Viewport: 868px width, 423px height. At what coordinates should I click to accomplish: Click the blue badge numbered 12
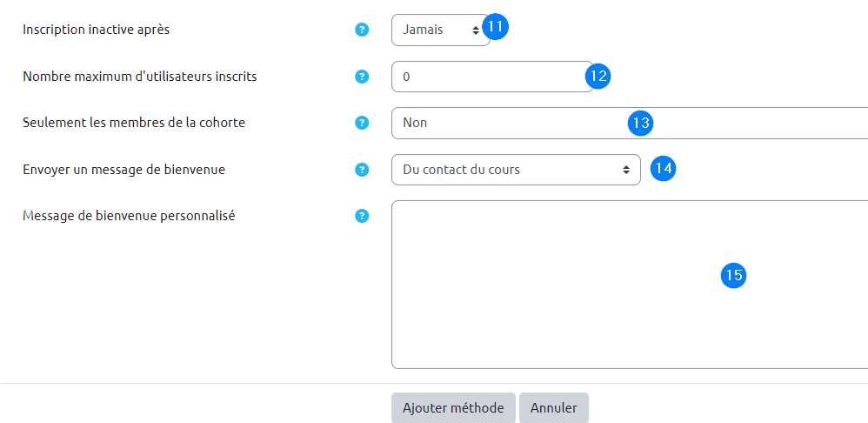pyautogui.click(x=598, y=76)
